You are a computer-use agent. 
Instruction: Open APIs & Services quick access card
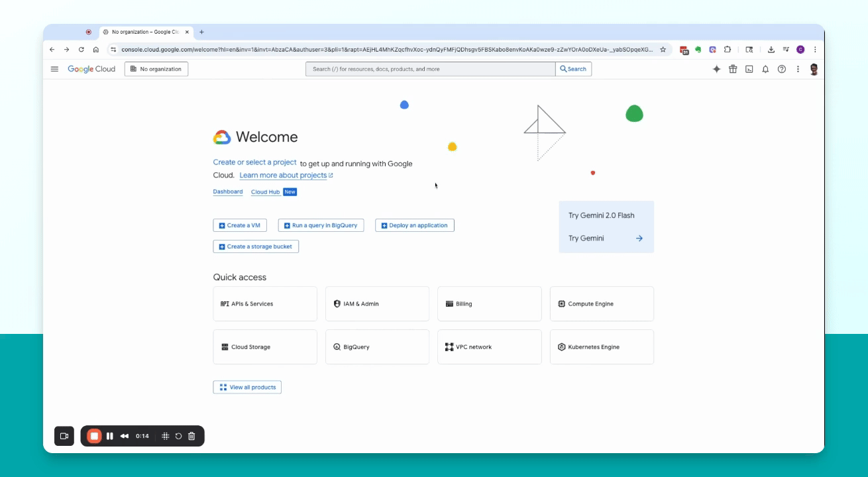coord(265,303)
